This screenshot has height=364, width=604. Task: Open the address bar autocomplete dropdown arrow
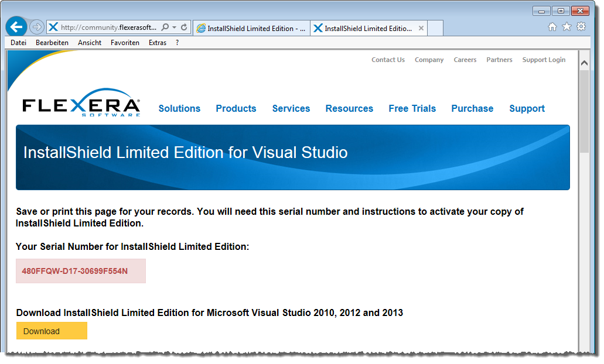[x=174, y=28]
